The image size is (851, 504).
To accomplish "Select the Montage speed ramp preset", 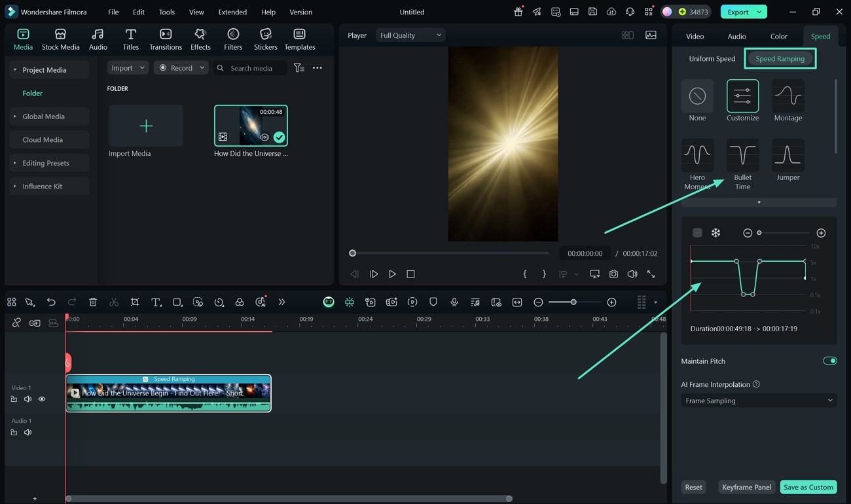I will pyautogui.click(x=788, y=101).
